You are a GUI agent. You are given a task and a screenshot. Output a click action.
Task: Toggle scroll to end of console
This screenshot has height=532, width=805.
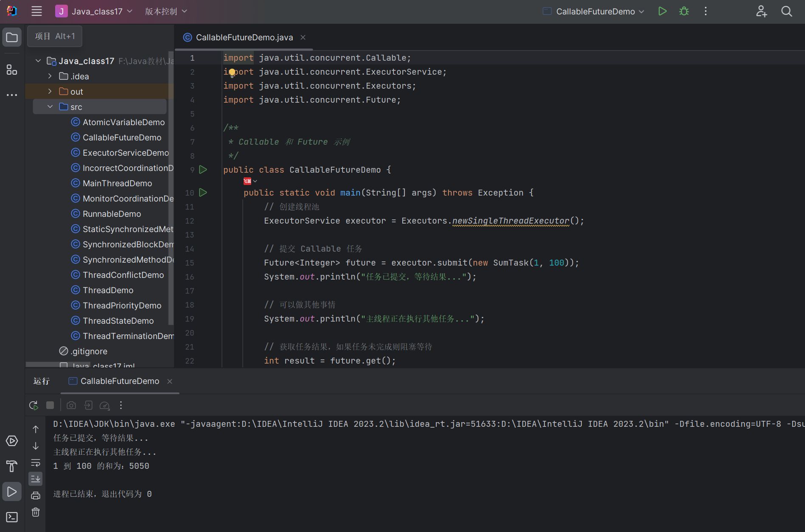pyautogui.click(x=36, y=479)
